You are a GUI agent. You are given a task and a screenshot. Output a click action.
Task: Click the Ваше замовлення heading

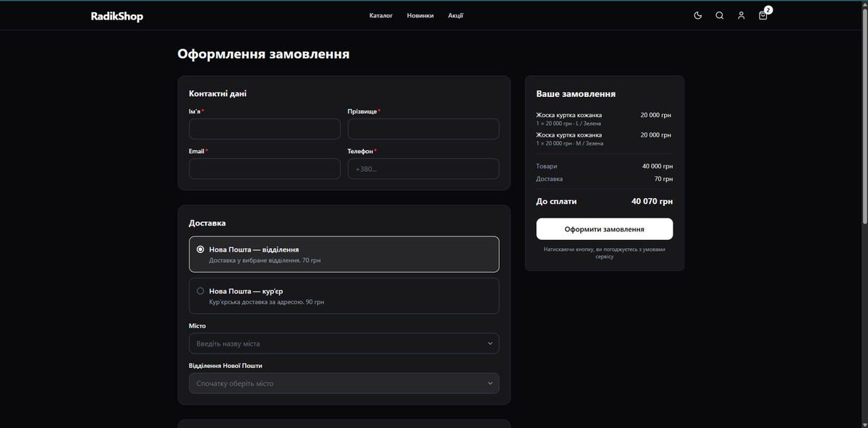click(576, 94)
